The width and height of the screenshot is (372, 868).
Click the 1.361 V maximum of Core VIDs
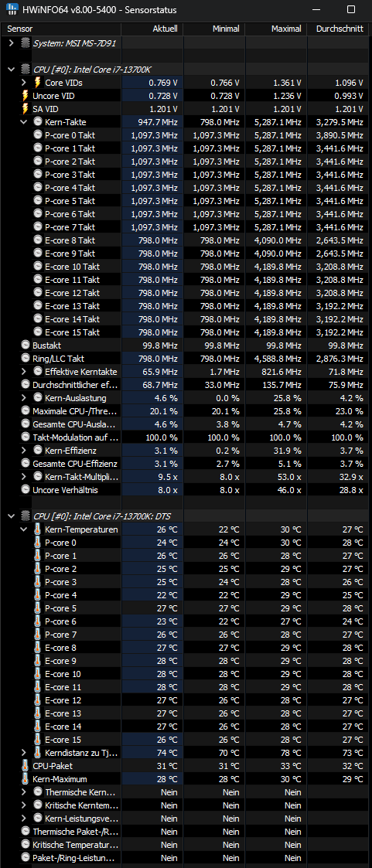[287, 83]
